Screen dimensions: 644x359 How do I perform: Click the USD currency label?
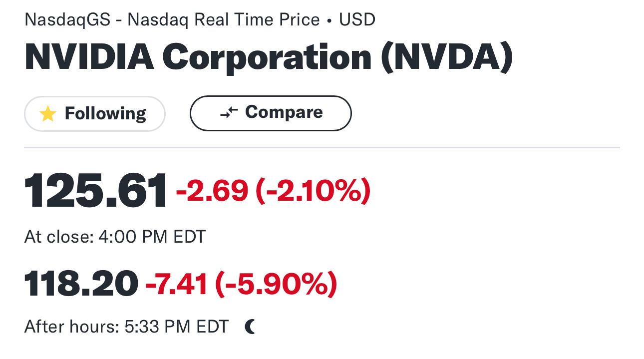357,20
